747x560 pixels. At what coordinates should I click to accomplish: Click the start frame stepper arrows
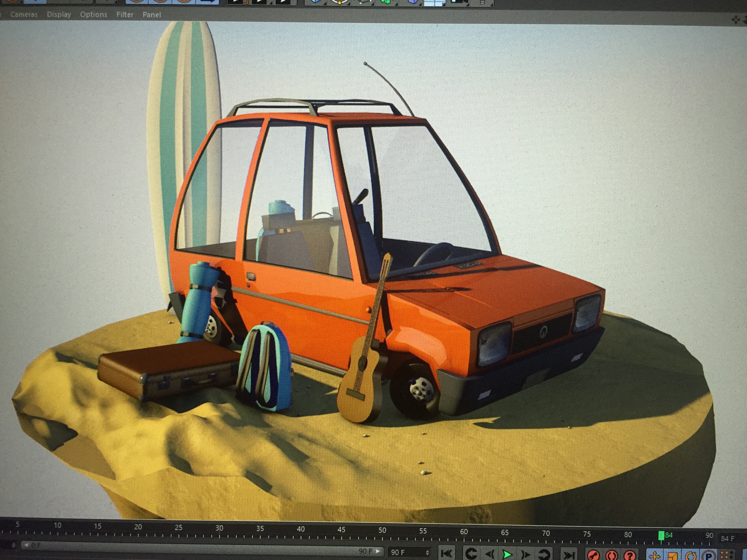[x=14, y=545]
